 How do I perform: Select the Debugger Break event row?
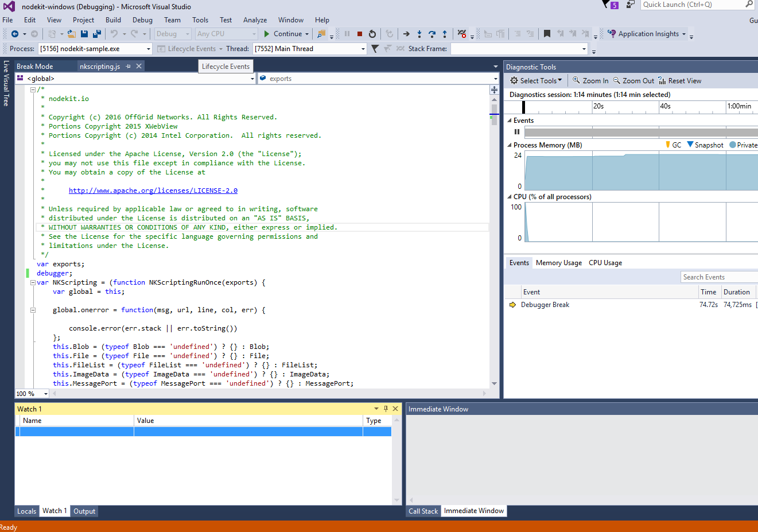coord(631,305)
